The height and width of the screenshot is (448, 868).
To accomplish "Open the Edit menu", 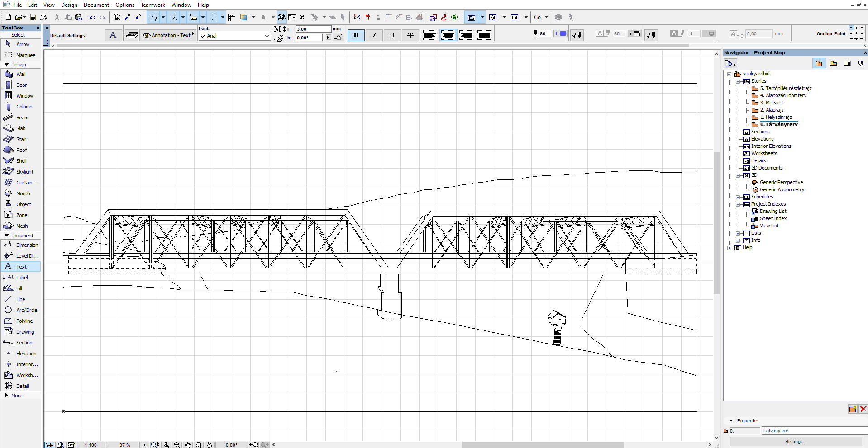I will (x=33, y=5).
